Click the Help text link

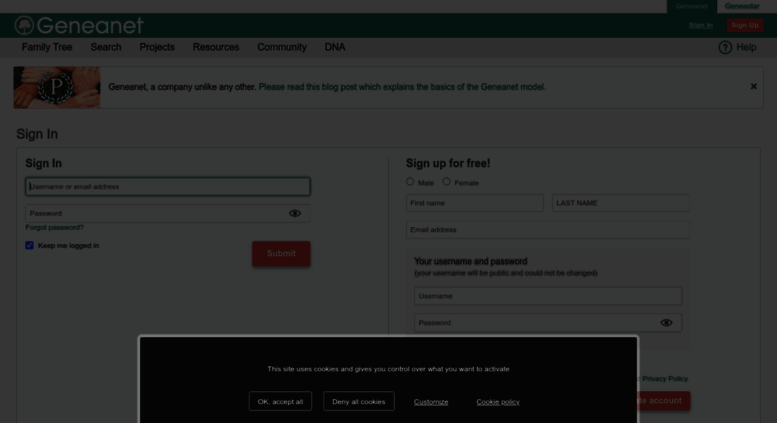746,48
